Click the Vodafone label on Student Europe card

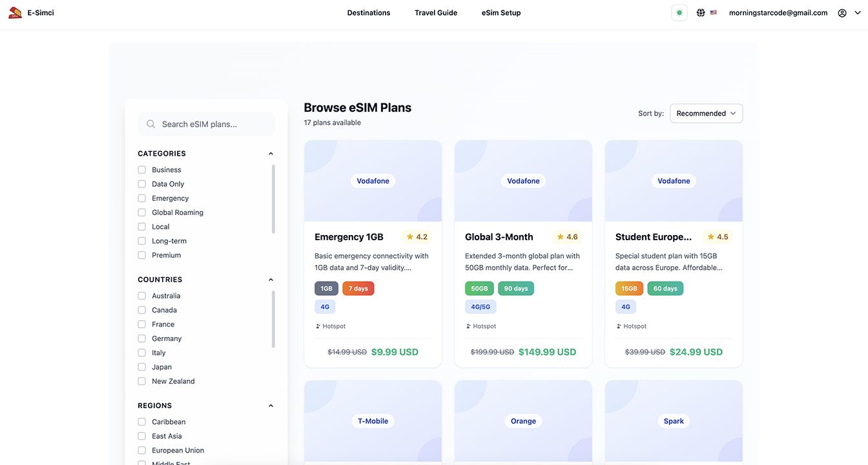pyautogui.click(x=674, y=181)
